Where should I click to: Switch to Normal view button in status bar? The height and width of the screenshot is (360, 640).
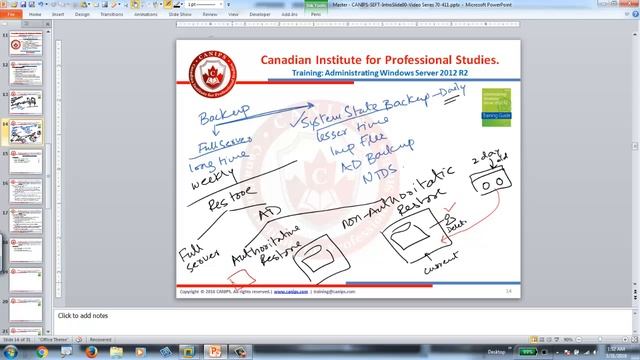pos(534,340)
